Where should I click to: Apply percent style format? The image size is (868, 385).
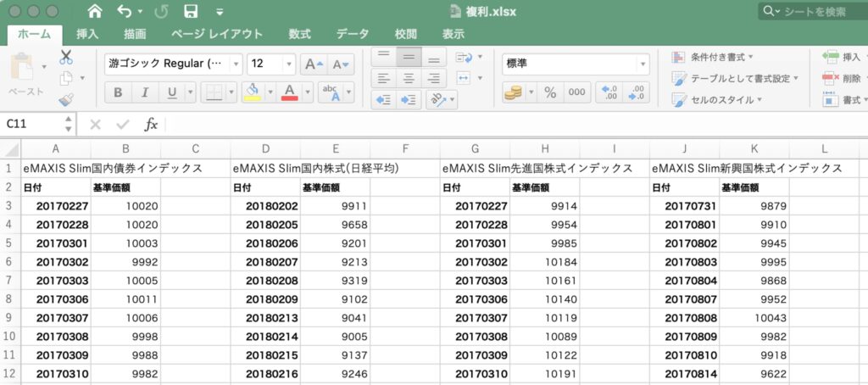(x=550, y=92)
